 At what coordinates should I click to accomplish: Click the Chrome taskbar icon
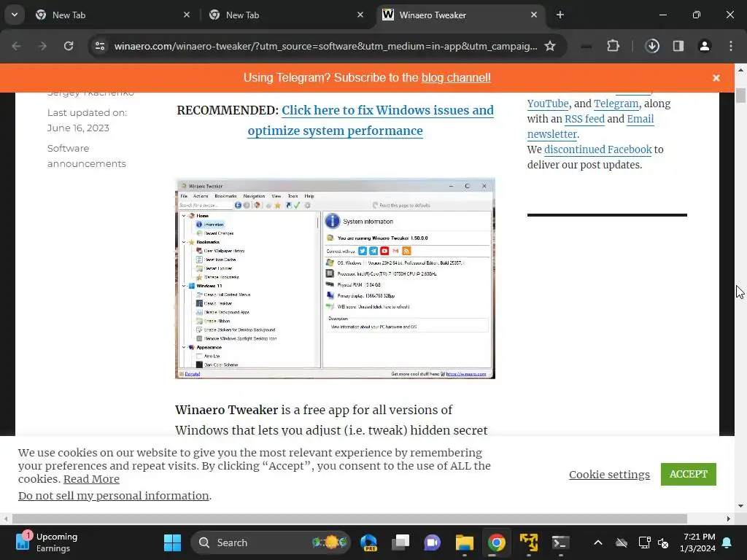(496, 542)
